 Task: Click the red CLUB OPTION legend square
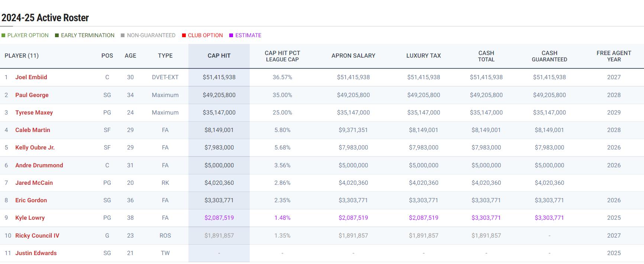pyautogui.click(x=184, y=35)
